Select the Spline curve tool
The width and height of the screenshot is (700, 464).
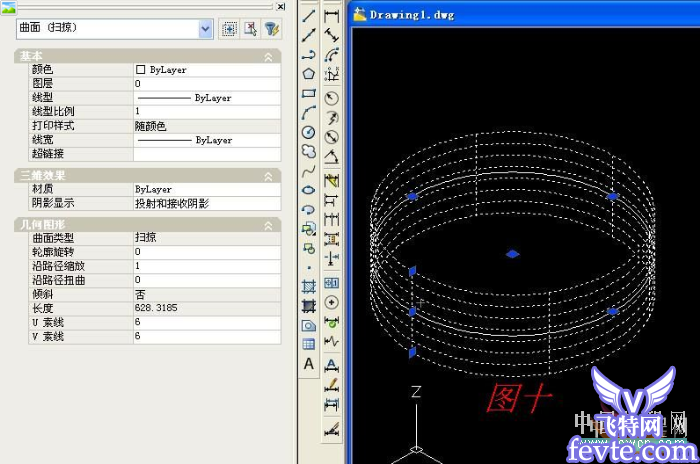309,171
